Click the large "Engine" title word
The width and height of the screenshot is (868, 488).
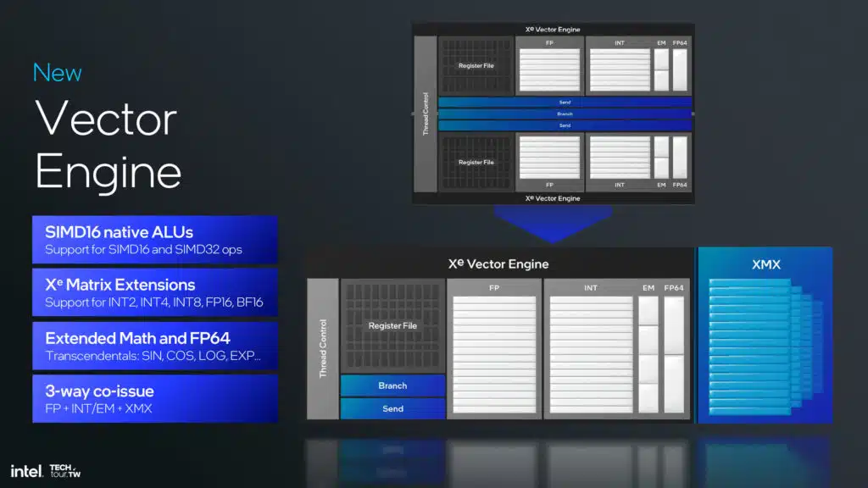[x=108, y=172]
